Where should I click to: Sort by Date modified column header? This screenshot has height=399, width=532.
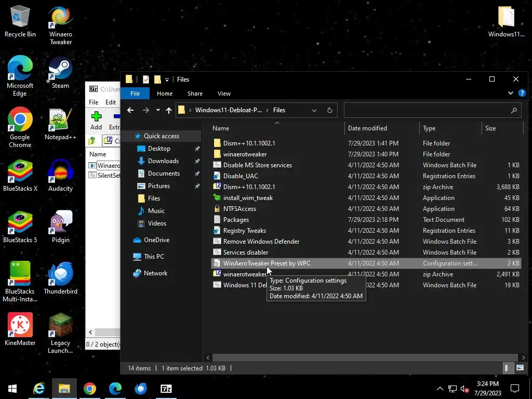tap(382, 128)
